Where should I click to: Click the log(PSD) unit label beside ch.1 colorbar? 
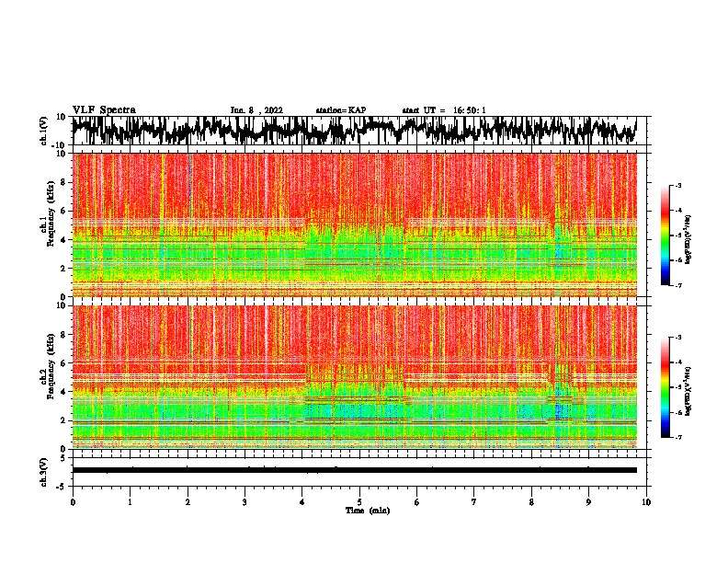[688, 240]
